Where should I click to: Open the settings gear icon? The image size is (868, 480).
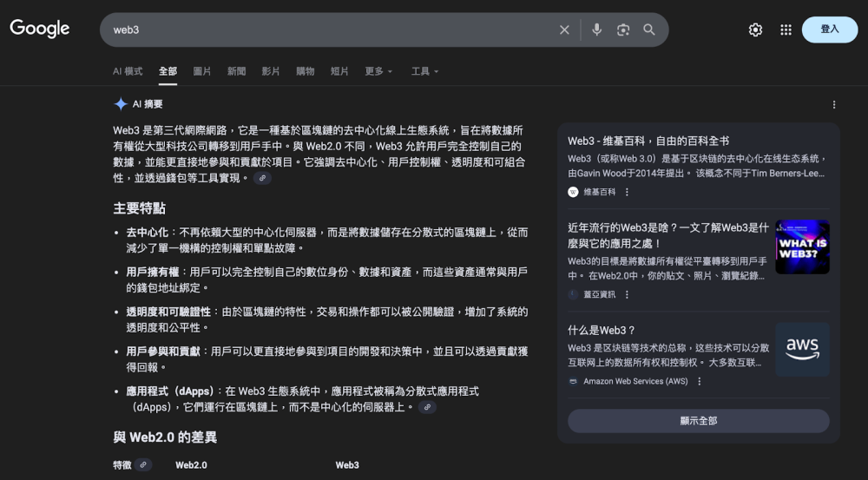755,30
